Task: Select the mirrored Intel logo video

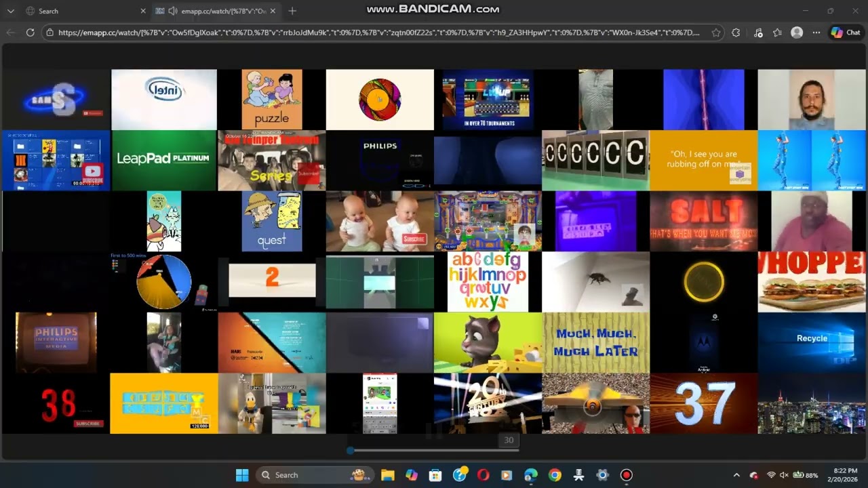Action: [x=164, y=100]
